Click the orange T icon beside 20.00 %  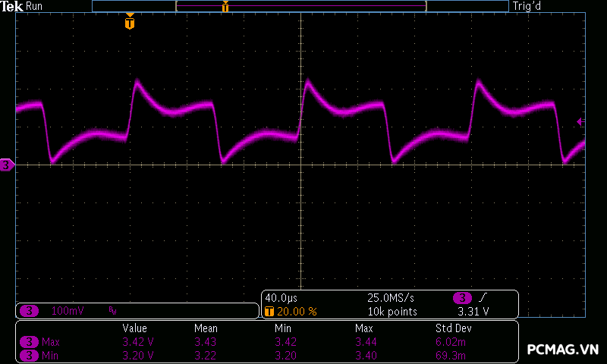269,311
